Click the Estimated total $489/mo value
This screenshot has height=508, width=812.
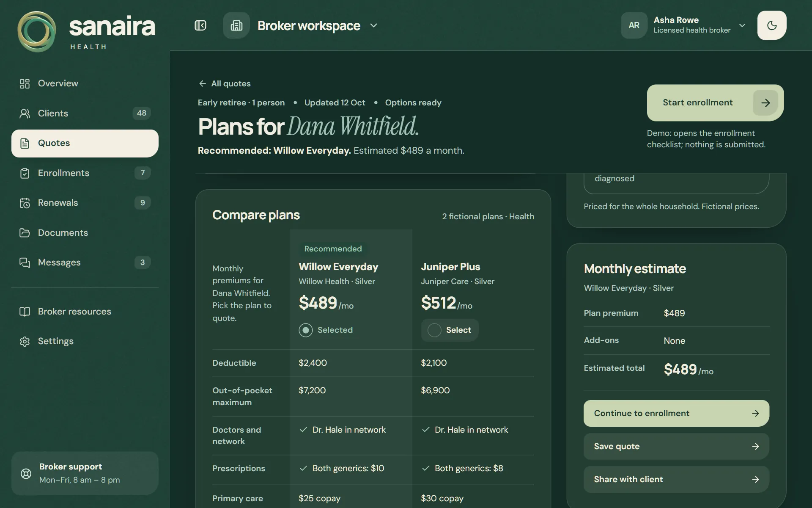tap(689, 370)
